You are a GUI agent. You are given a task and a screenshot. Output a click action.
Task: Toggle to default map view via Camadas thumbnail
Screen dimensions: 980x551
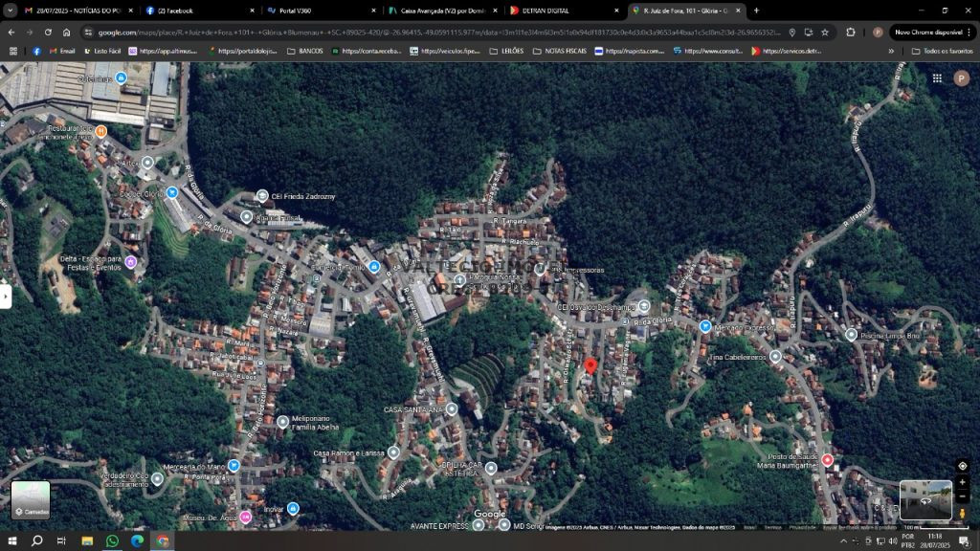29,498
